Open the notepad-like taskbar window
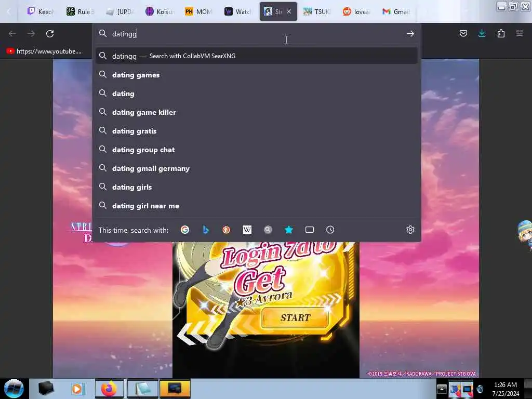532x399 pixels. 143,389
